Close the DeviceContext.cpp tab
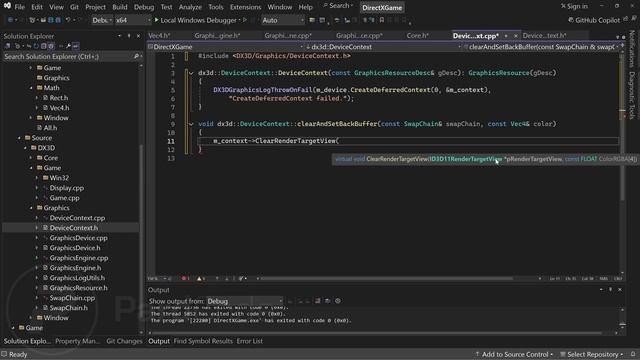Screen dimensions: 640x360 (x=516, y=36)
